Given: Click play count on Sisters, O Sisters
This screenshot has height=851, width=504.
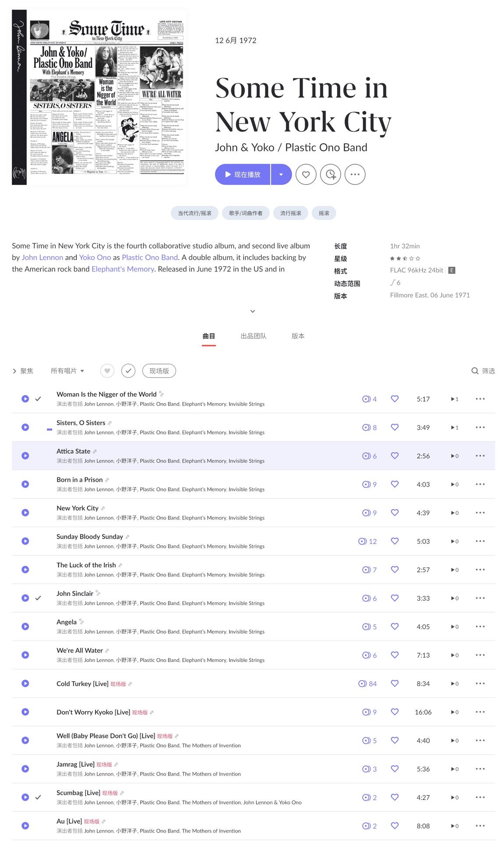Looking at the screenshot, I should click(x=455, y=427).
